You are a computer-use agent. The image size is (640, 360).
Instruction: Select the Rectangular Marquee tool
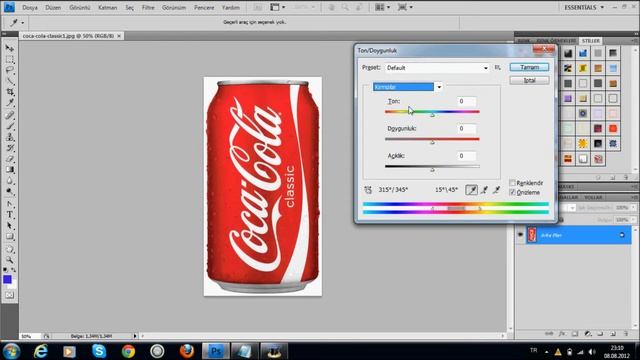pyautogui.click(x=9, y=60)
